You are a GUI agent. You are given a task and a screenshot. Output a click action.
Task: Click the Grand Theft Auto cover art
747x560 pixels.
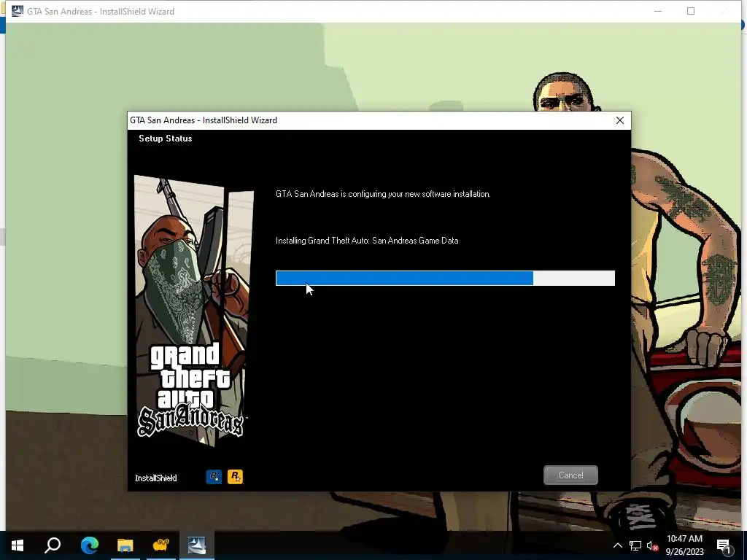193,311
